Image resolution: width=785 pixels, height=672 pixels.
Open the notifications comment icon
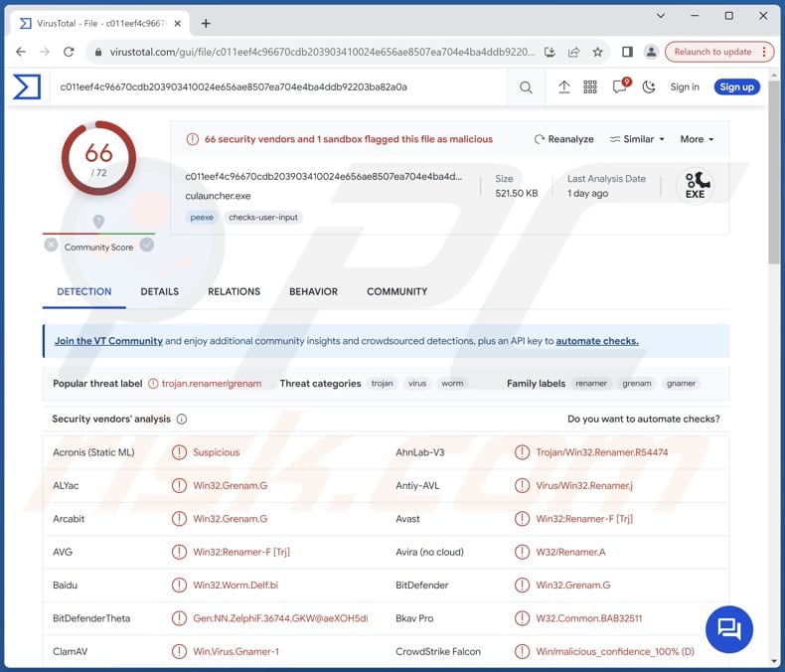[621, 86]
